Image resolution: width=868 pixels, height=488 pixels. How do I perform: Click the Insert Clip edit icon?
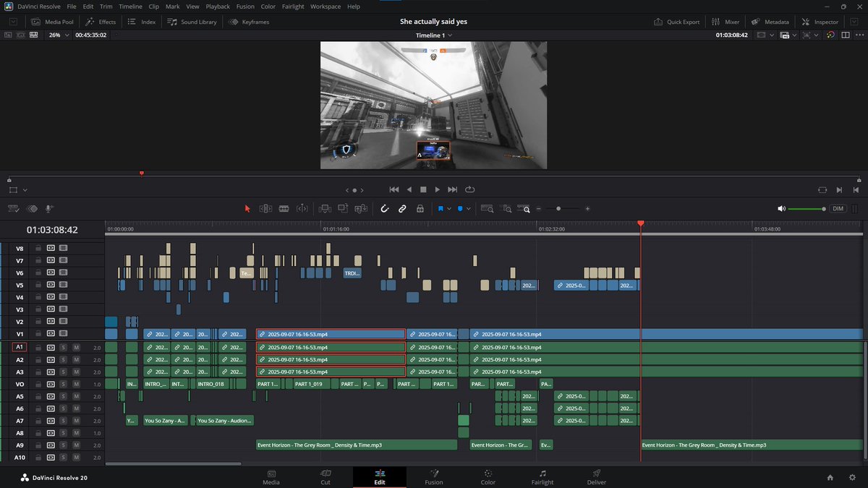point(324,208)
